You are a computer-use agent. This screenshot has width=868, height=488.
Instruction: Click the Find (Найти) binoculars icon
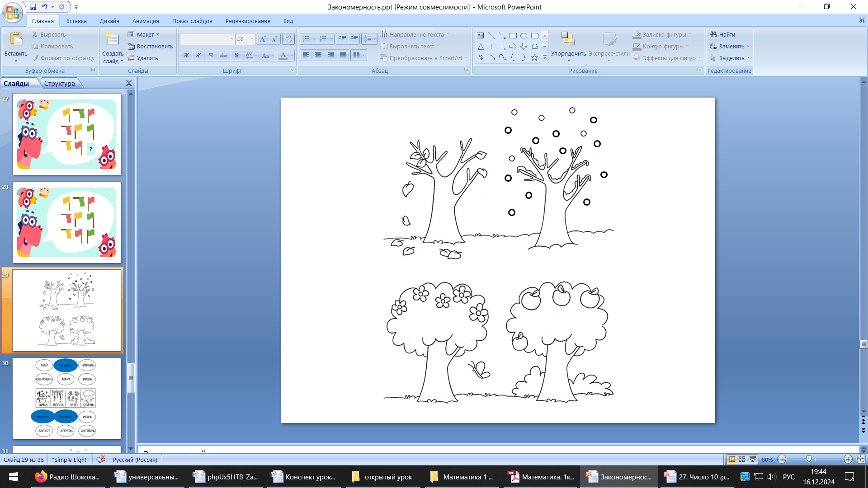pos(713,34)
